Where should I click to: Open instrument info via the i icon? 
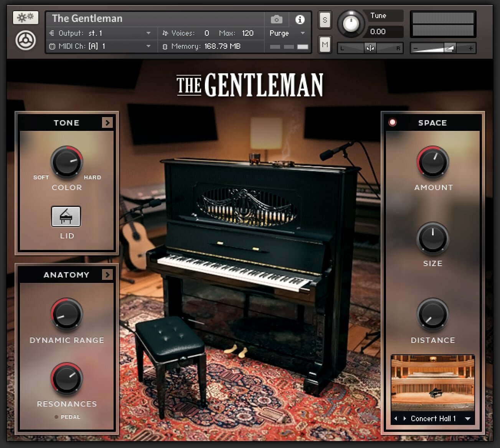(300, 19)
